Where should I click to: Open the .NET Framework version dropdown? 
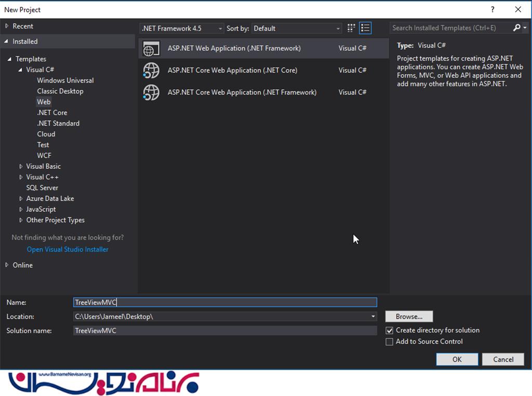pos(182,29)
